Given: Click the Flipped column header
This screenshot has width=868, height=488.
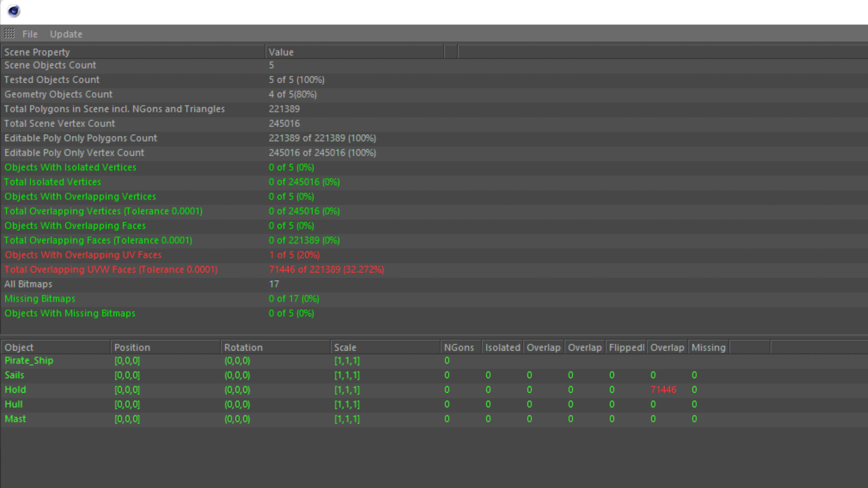Looking at the screenshot, I should coord(626,347).
